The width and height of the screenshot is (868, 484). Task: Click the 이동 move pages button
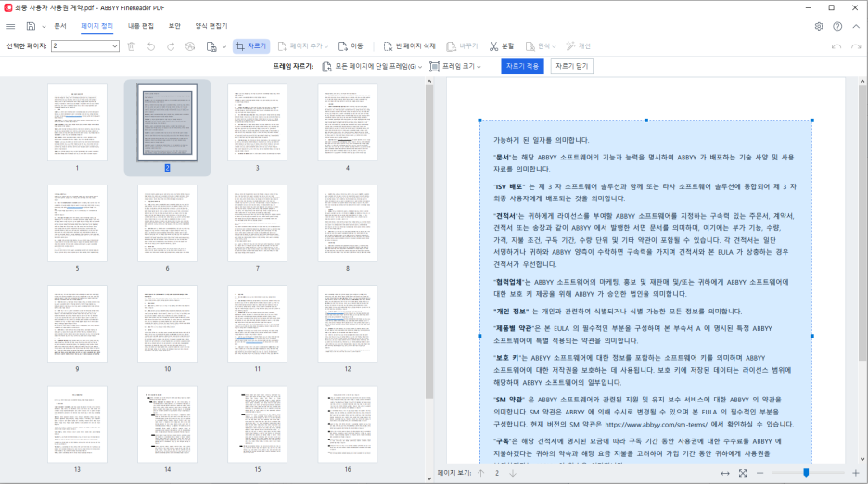pyautogui.click(x=351, y=46)
